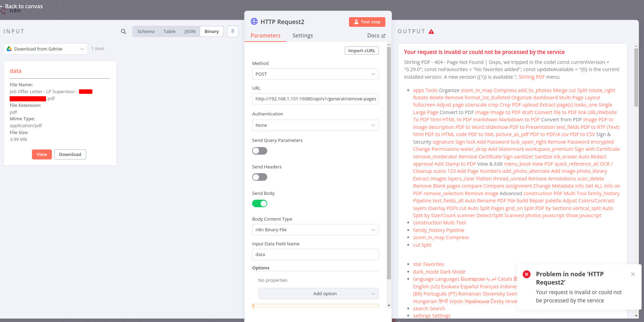Click Download button for binary file
This screenshot has height=322, width=644.
click(x=70, y=154)
